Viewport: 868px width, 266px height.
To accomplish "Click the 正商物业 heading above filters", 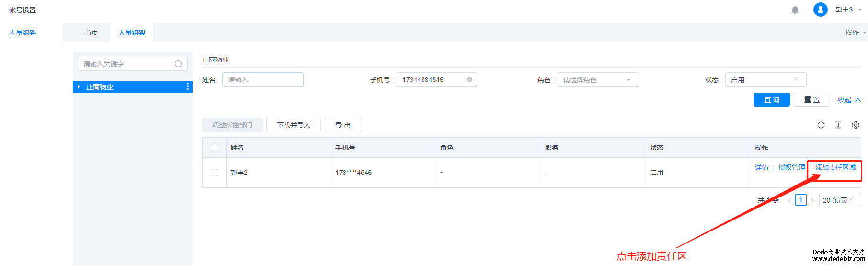I will [x=216, y=59].
